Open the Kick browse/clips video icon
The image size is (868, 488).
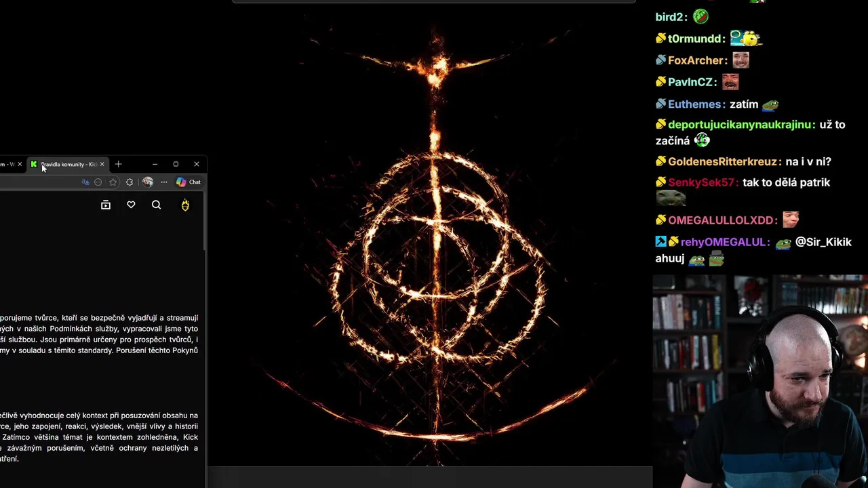[x=106, y=205]
